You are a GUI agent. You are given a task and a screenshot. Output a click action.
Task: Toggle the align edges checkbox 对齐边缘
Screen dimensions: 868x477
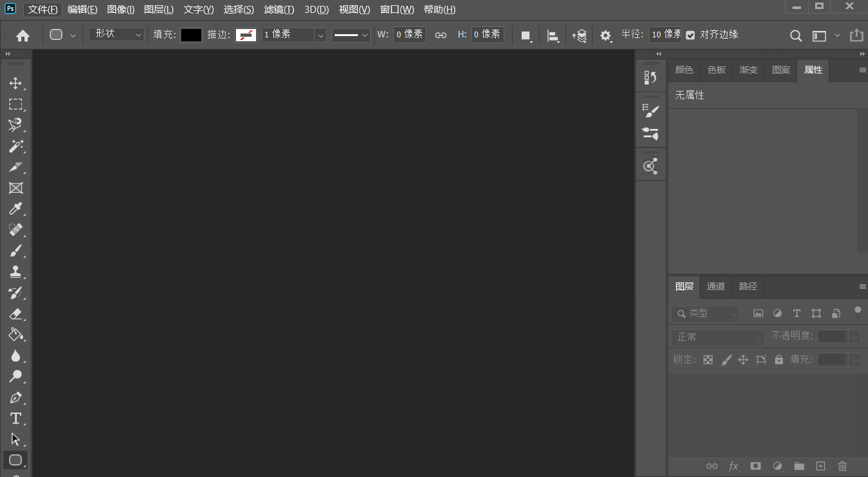click(x=690, y=35)
